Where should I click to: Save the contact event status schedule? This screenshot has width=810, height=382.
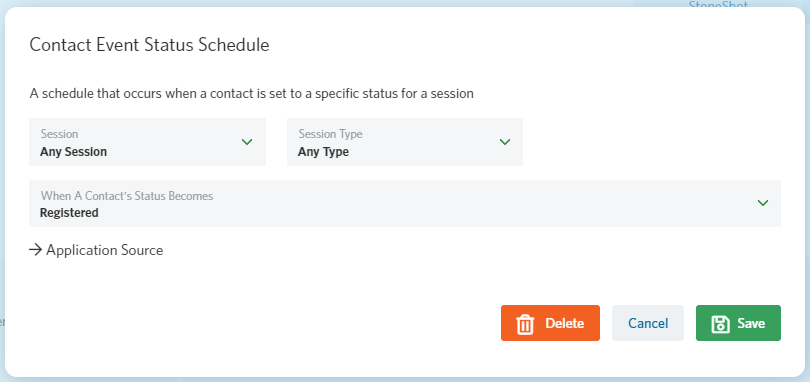point(738,323)
